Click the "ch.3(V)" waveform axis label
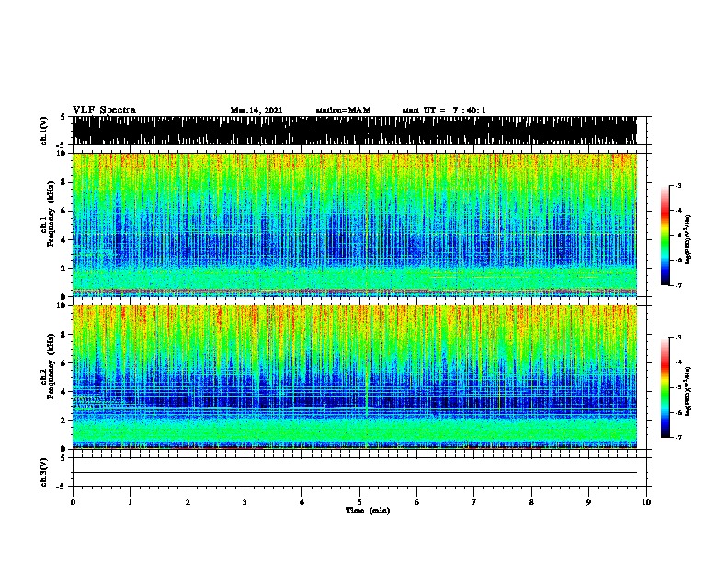The width and height of the screenshot is (728, 563). tap(44, 472)
